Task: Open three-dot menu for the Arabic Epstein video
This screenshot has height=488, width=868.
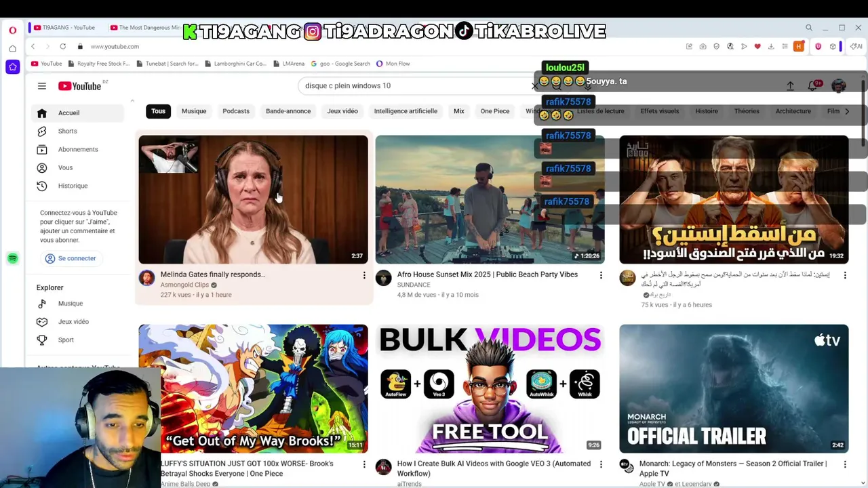Action: pyautogui.click(x=845, y=275)
